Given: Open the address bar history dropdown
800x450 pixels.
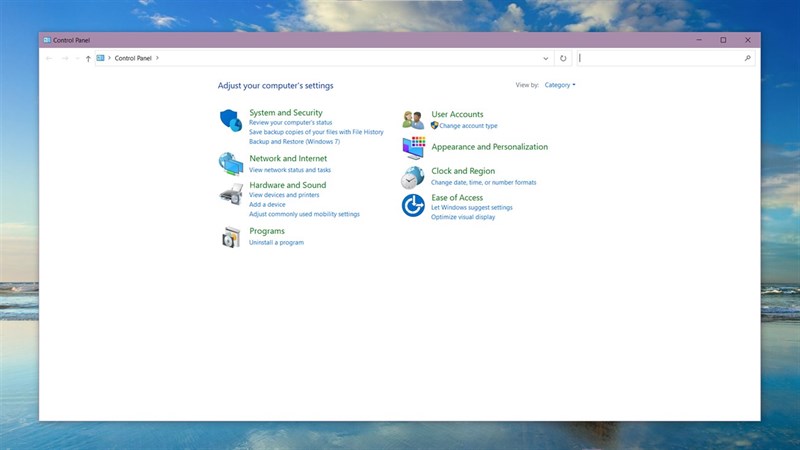Looking at the screenshot, I should click(545, 59).
